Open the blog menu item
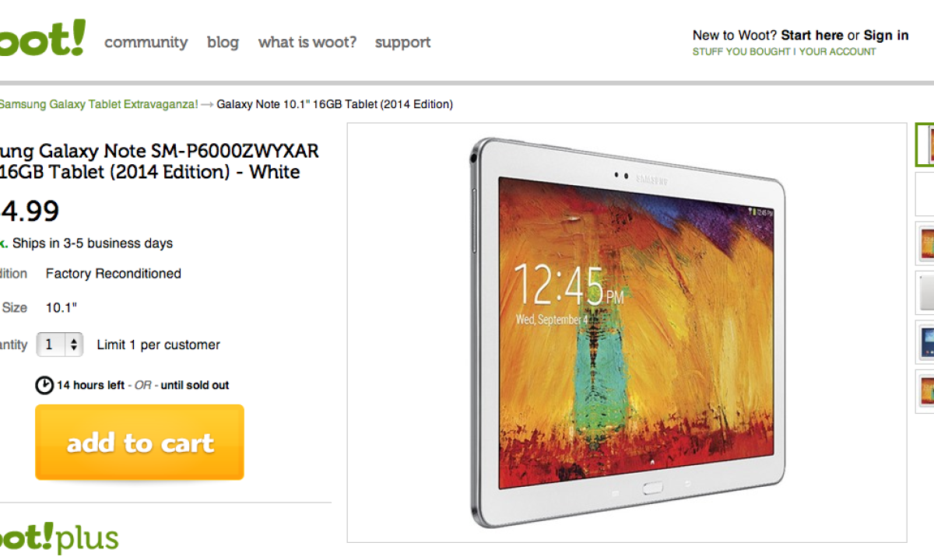Viewport: 934px width, 560px height. (223, 42)
